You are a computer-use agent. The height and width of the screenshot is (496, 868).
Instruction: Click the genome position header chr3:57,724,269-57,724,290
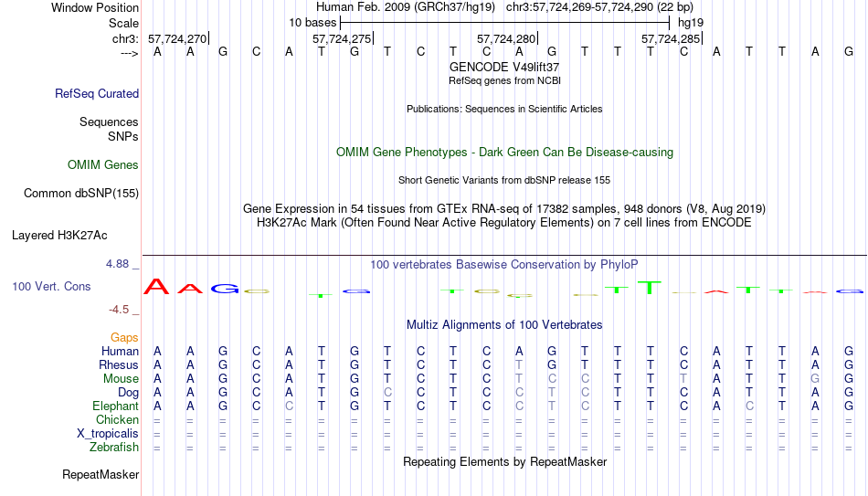[x=599, y=7]
